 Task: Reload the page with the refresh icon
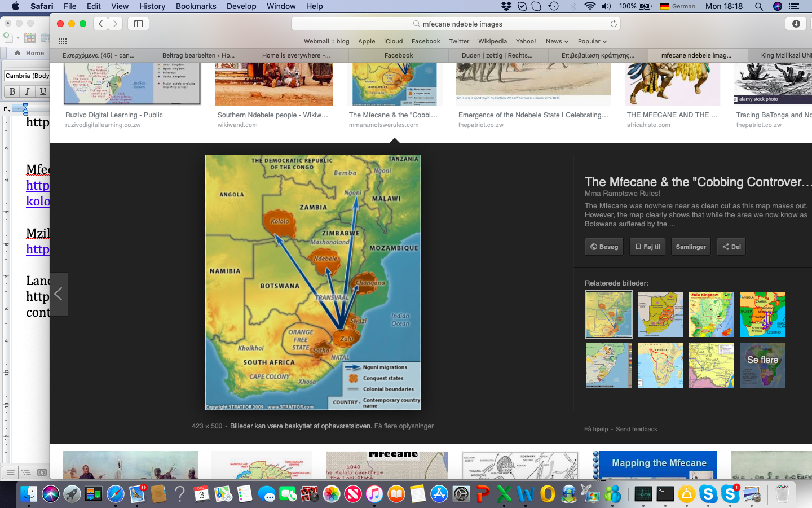click(x=614, y=24)
